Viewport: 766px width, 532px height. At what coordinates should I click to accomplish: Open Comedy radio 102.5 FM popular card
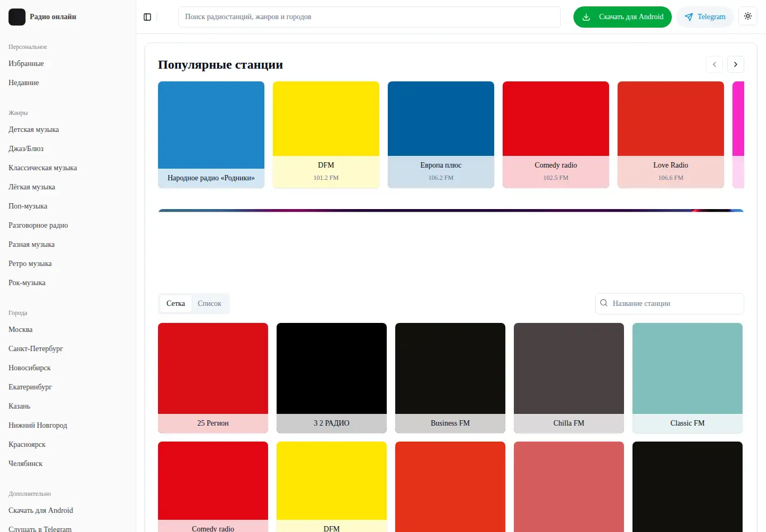click(556, 135)
